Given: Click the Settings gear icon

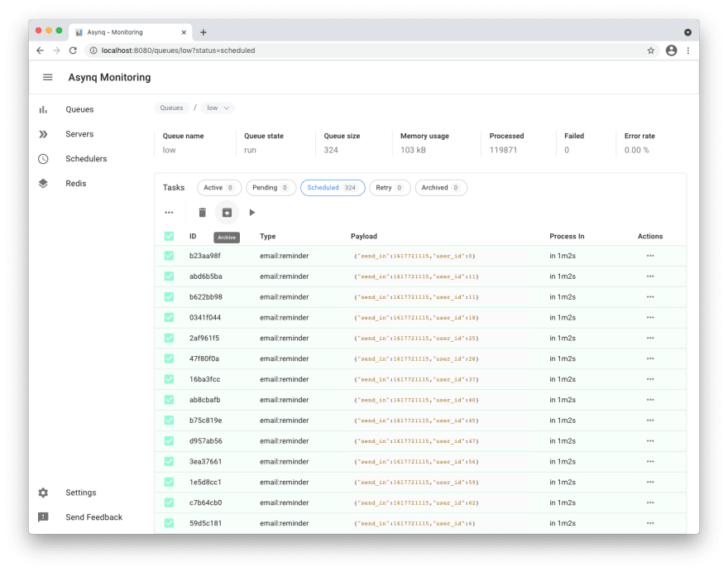Looking at the screenshot, I should click(43, 493).
